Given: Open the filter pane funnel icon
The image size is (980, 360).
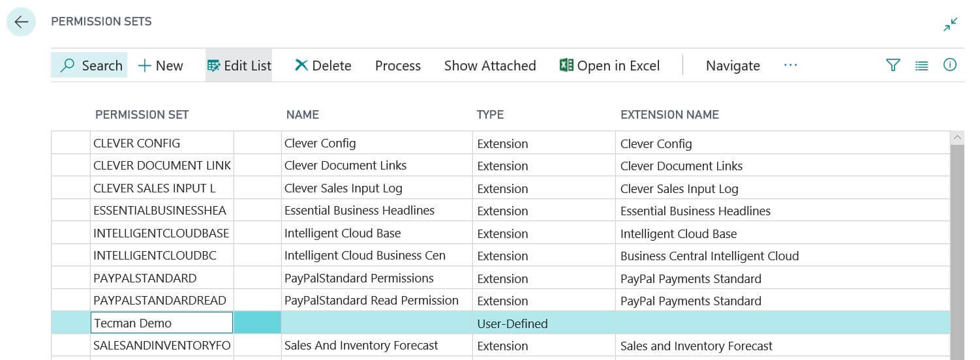Looking at the screenshot, I should (x=893, y=65).
